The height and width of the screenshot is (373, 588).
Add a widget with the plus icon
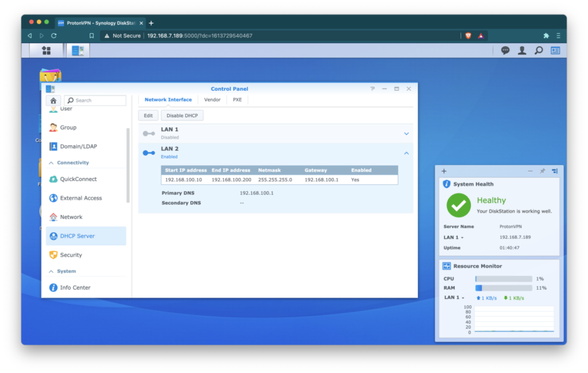tap(444, 171)
